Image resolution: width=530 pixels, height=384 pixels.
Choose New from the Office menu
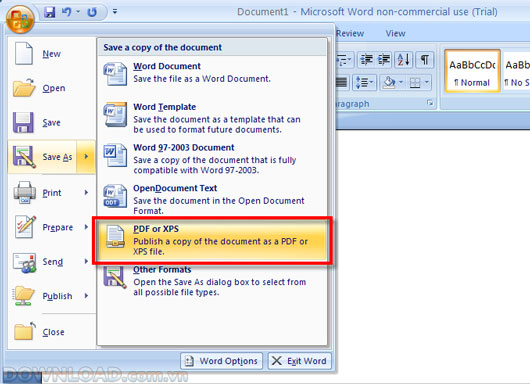(x=52, y=54)
